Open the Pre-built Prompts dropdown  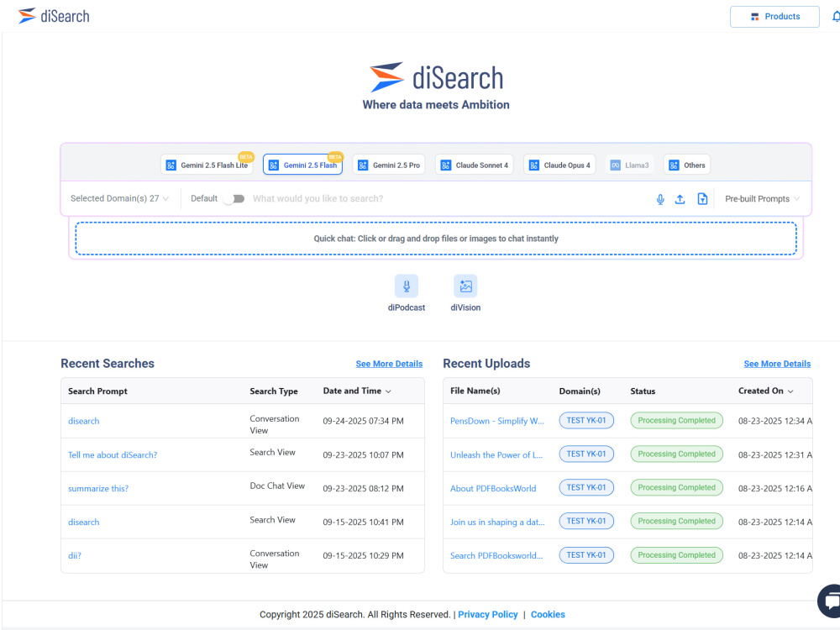762,199
